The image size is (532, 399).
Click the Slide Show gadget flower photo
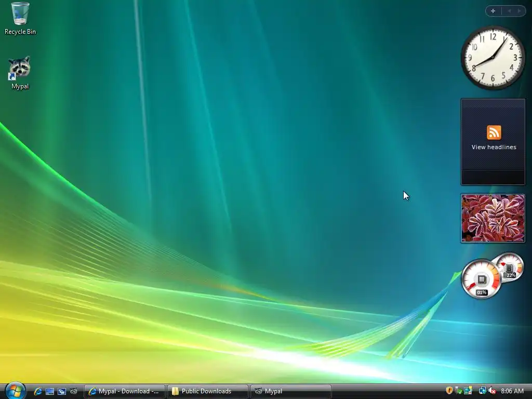(x=493, y=218)
